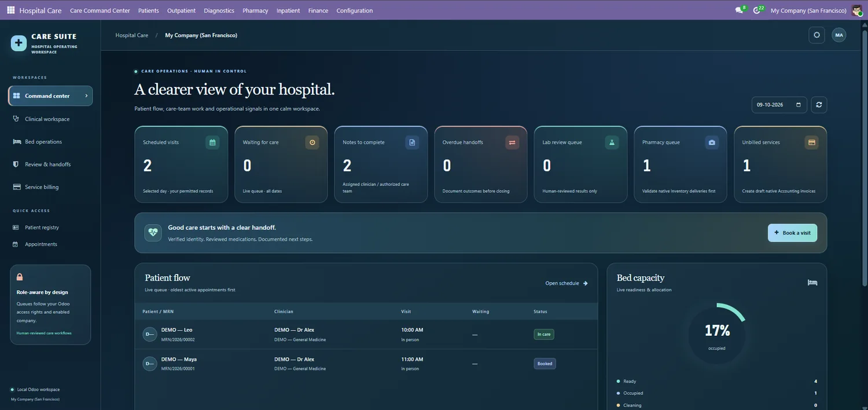Click the refresh dashboard icon
This screenshot has height=410, width=868.
click(819, 105)
